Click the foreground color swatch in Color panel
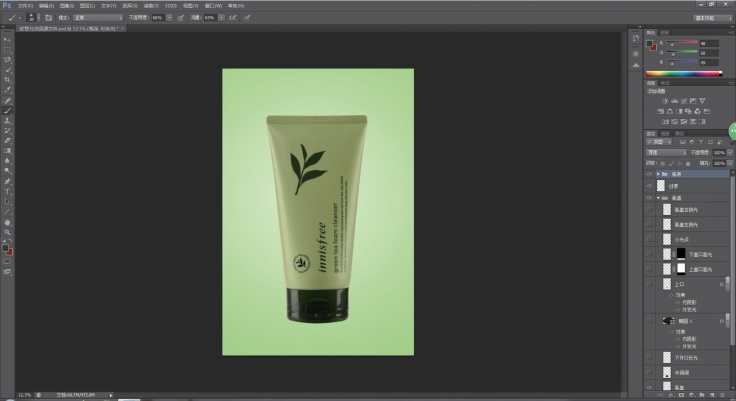The image size is (736, 401). click(649, 44)
